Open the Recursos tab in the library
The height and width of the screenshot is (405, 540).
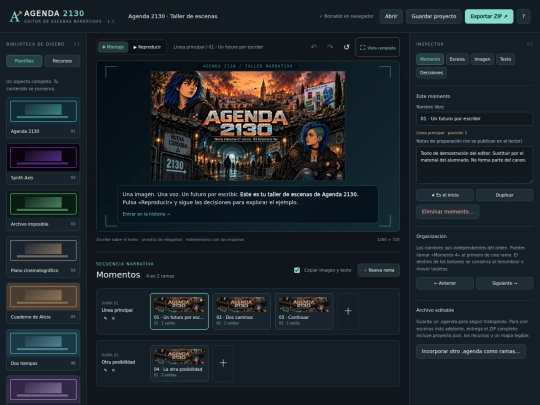point(62,61)
